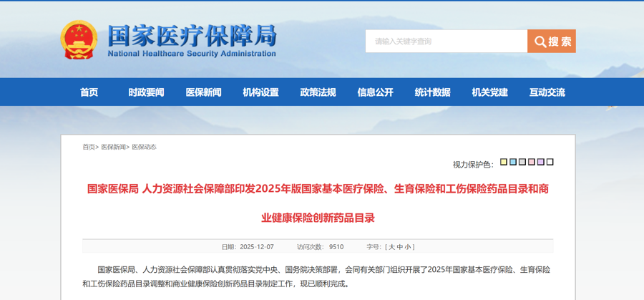Click the magnifier icon in the search button

(x=540, y=42)
